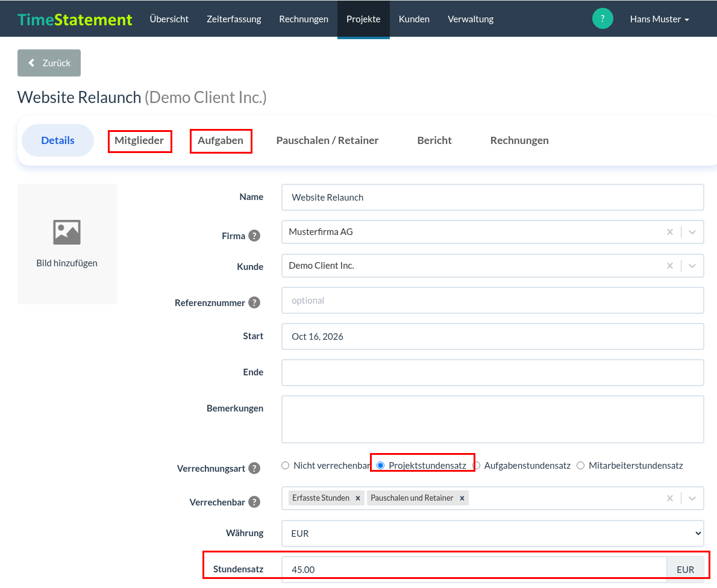Switch to the Mitglieder tab
Image resolution: width=717 pixels, height=588 pixels.
[x=139, y=140]
